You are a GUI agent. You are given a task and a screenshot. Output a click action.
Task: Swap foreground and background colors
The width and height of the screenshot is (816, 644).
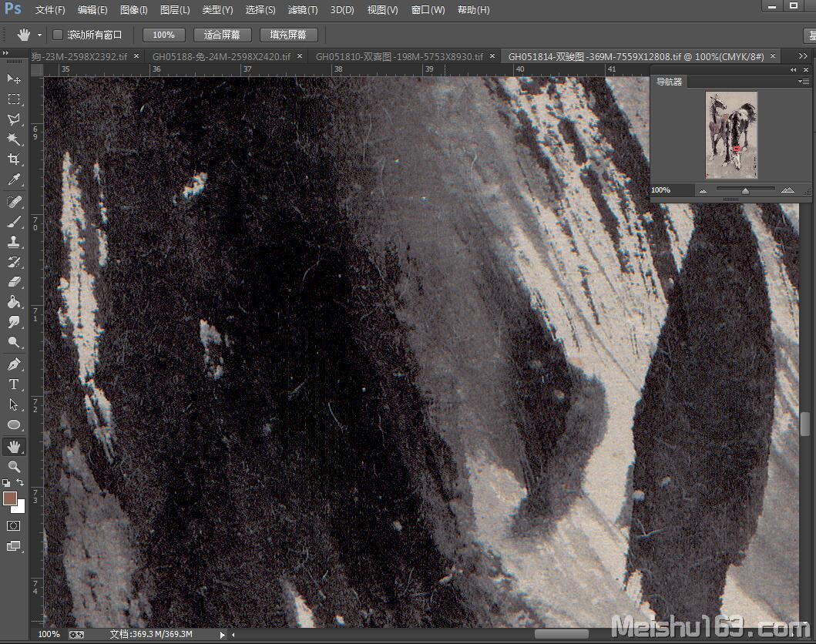pos(20,483)
